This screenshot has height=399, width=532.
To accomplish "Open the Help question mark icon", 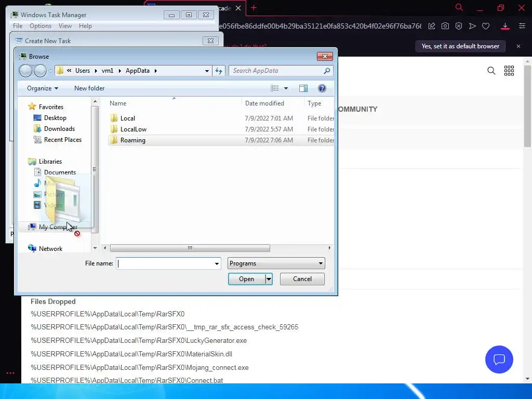I will [x=322, y=88].
